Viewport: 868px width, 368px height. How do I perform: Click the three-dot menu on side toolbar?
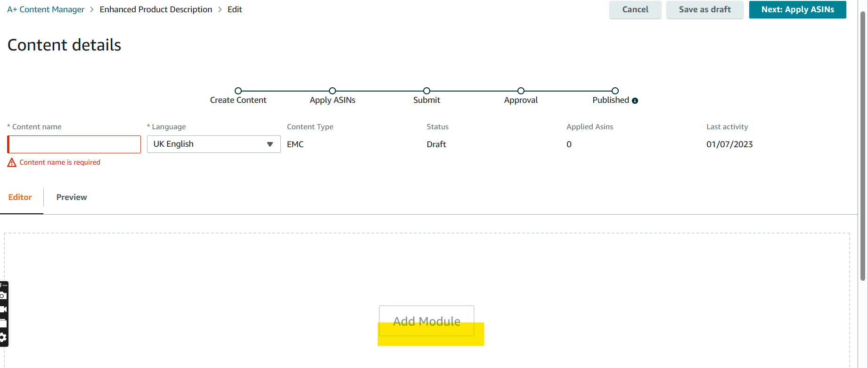point(4,285)
